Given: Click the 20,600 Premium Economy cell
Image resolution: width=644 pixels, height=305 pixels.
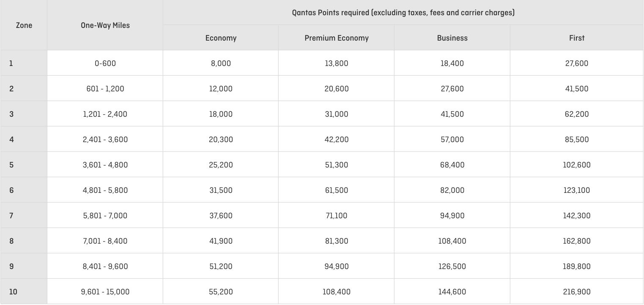Looking at the screenshot, I should pyautogui.click(x=337, y=88).
